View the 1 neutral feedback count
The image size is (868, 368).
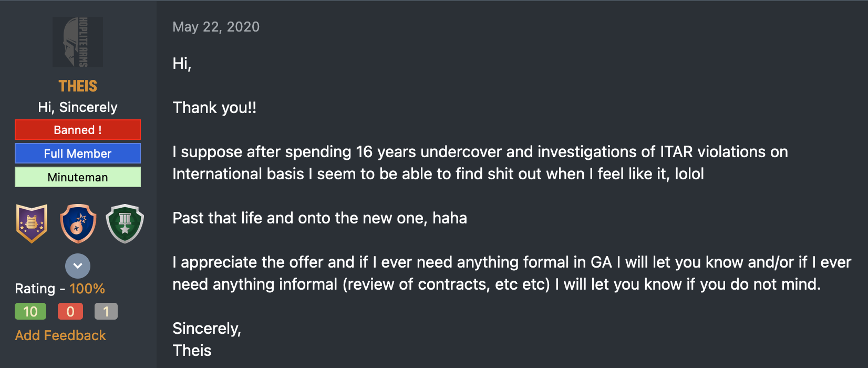pos(106,312)
